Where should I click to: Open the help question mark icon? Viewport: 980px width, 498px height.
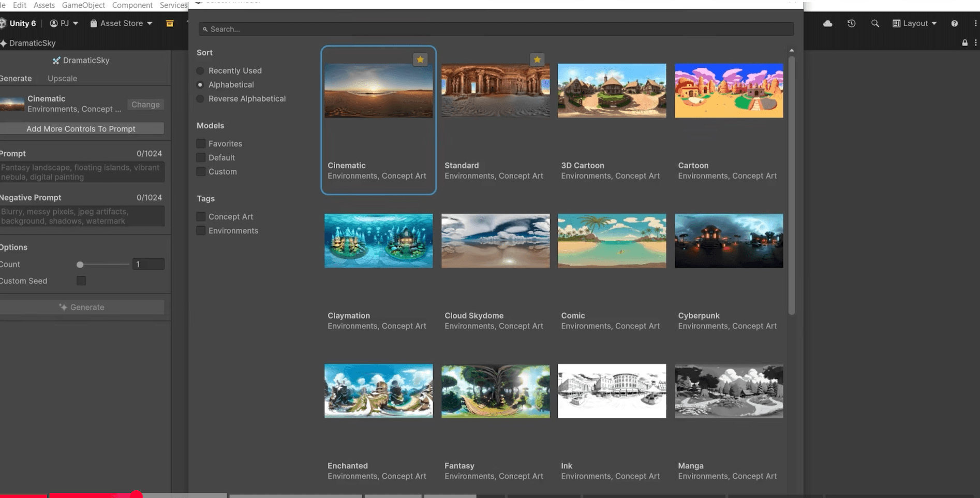click(954, 23)
